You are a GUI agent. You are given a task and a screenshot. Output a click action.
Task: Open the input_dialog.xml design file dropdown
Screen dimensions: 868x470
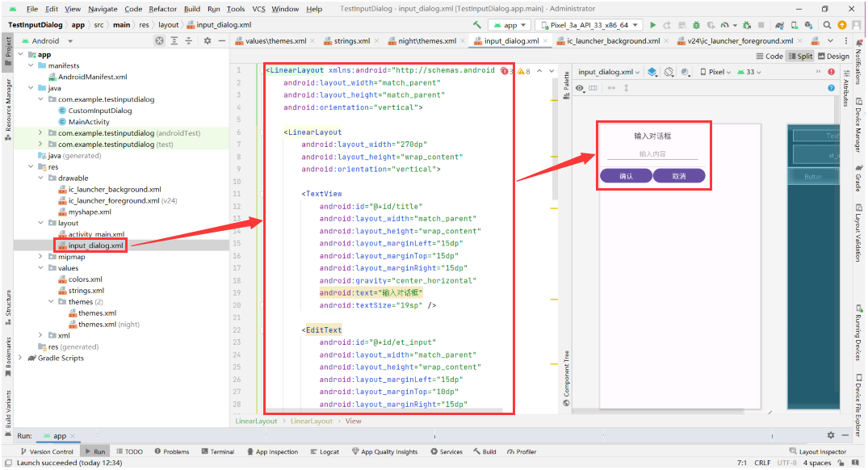click(609, 72)
